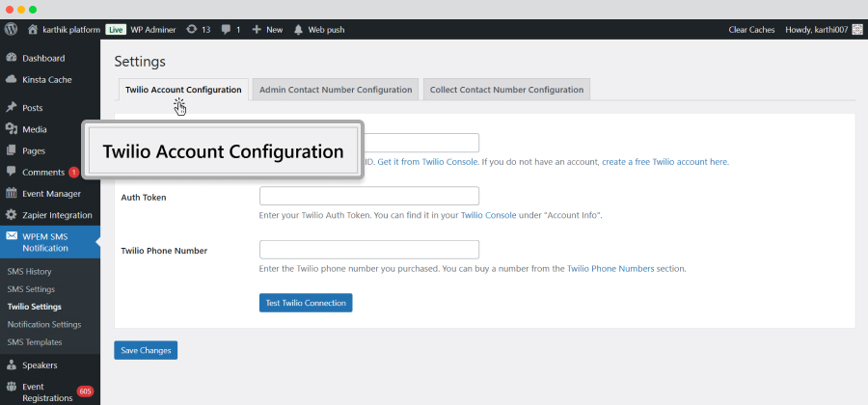This screenshot has height=405, width=868.
Task: Open the Twilio Console link under Auth Token
Action: pyautogui.click(x=488, y=215)
